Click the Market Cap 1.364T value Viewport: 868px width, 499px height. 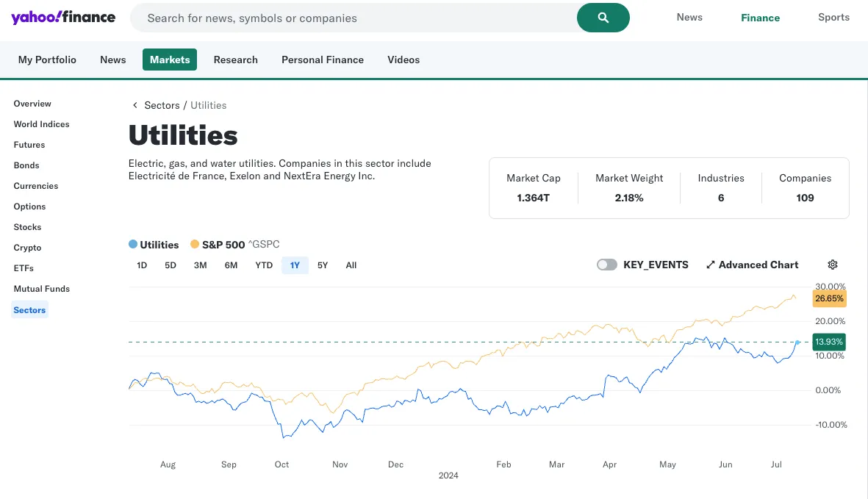[533, 198]
